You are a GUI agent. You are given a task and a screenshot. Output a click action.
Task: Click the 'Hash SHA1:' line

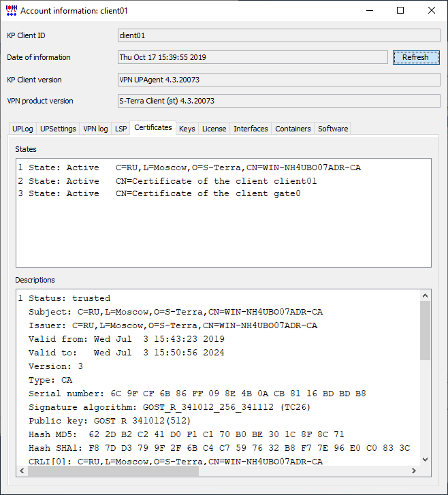219,448
